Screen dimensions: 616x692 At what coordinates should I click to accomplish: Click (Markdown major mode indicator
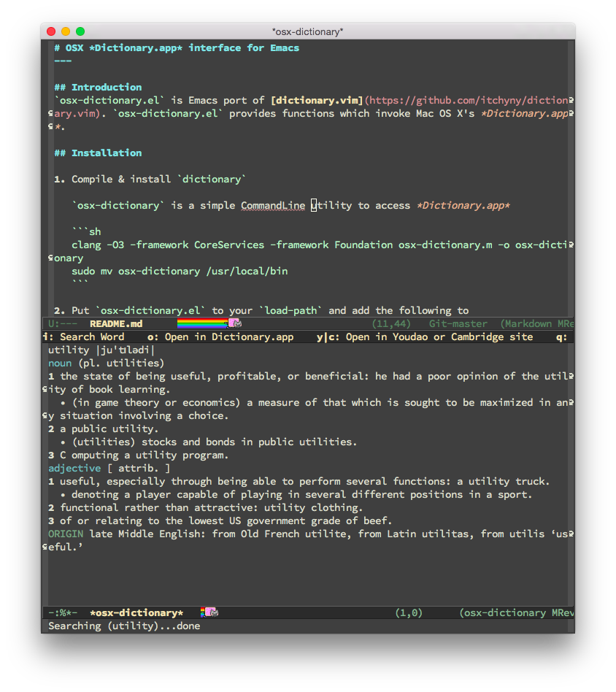[525, 323]
